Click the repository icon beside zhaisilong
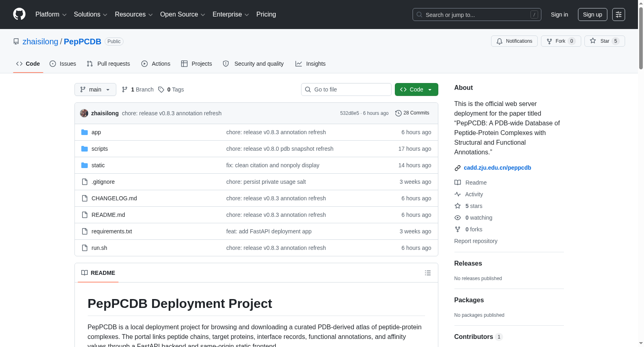This screenshot has width=644, height=347. pyautogui.click(x=16, y=42)
